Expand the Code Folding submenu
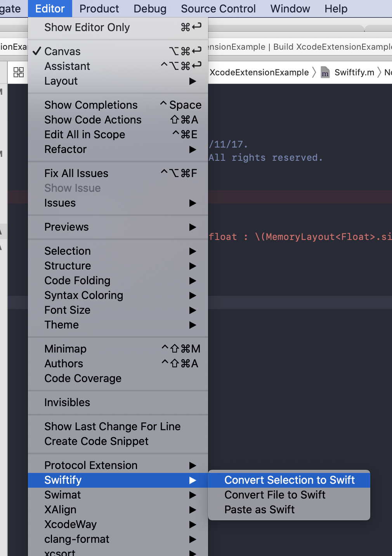This screenshot has width=392, height=556. point(118,280)
